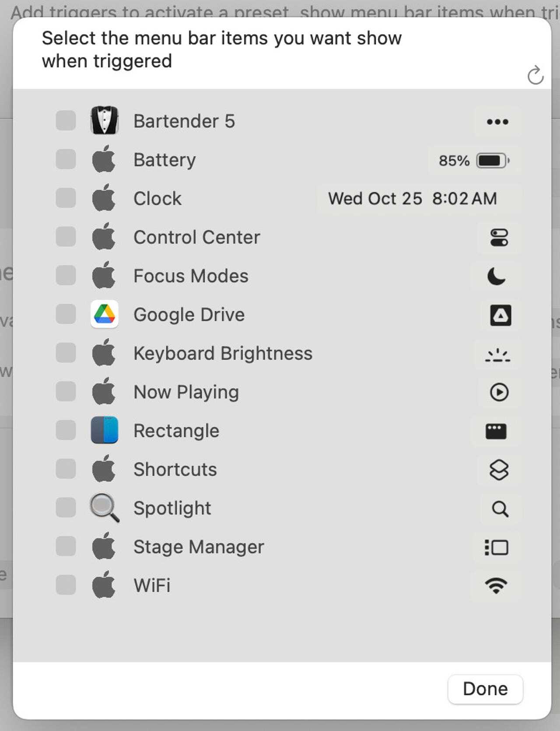Click the battery 85% indicator

pyautogui.click(x=474, y=161)
